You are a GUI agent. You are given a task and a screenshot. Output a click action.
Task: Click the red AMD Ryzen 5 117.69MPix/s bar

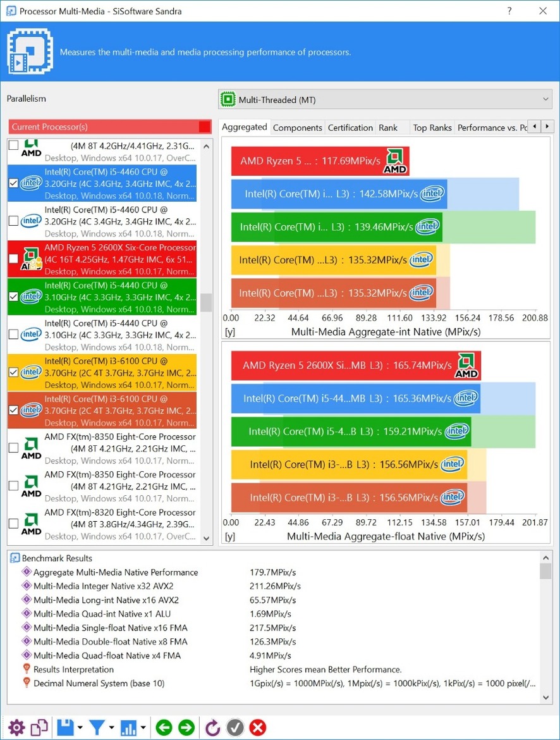click(320, 161)
